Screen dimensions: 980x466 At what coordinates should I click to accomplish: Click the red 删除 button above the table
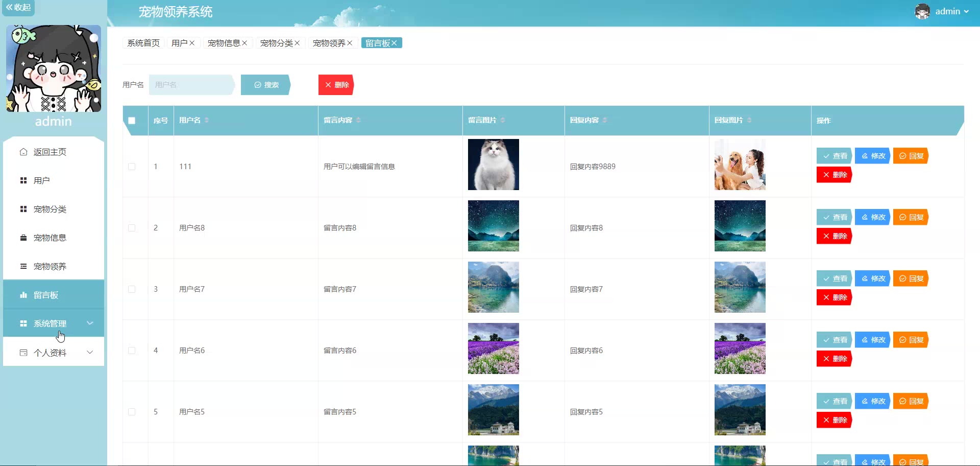click(336, 85)
